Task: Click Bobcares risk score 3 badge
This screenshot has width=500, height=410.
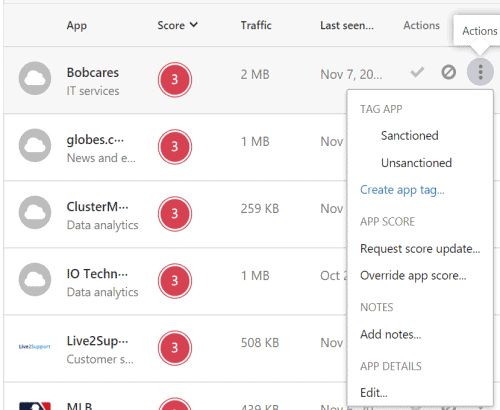Action: (175, 80)
